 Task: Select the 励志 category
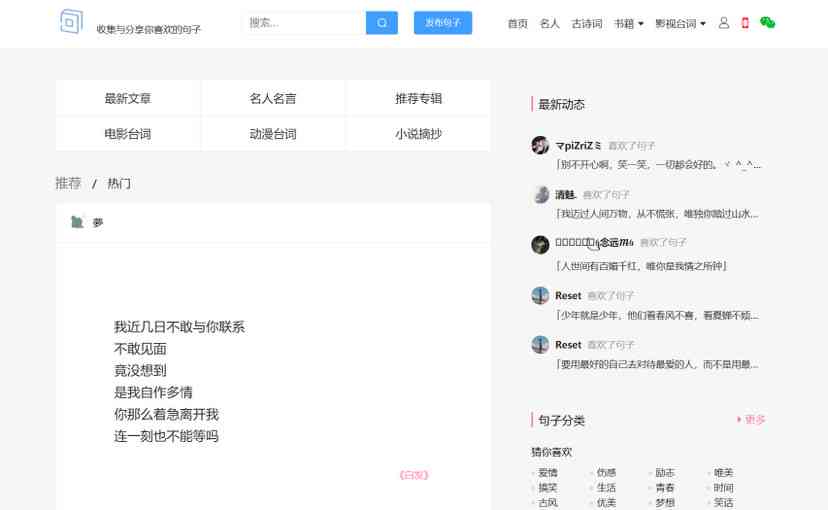(665, 473)
